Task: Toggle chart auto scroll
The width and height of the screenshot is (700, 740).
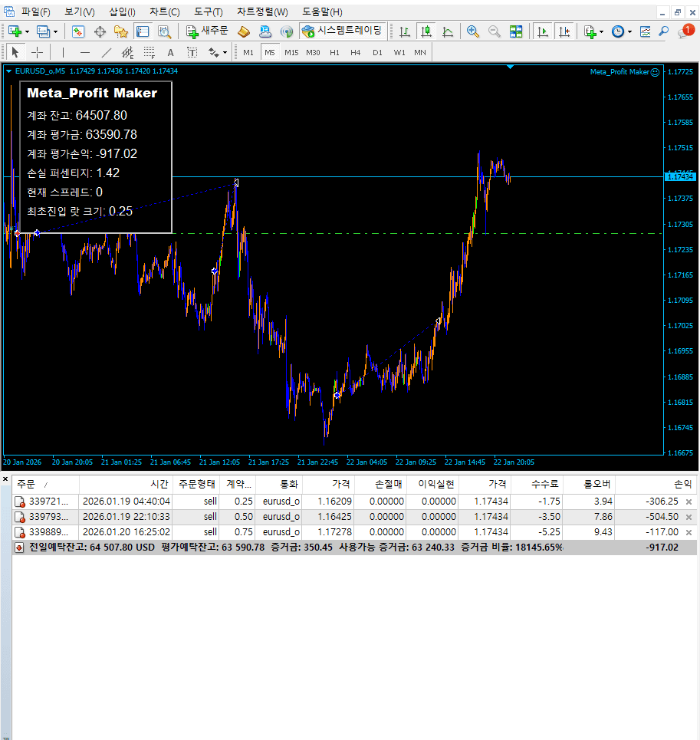Action: tap(543, 31)
